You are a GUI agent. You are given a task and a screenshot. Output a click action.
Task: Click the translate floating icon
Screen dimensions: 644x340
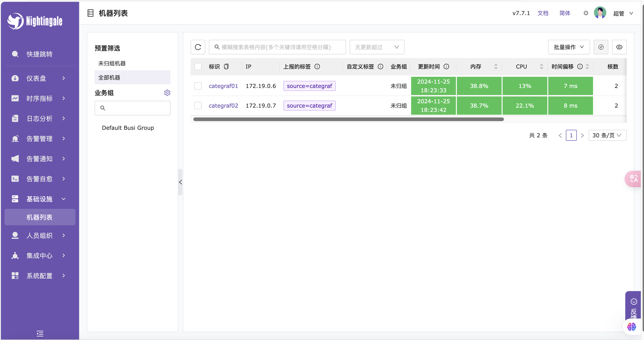click(633, 178)
